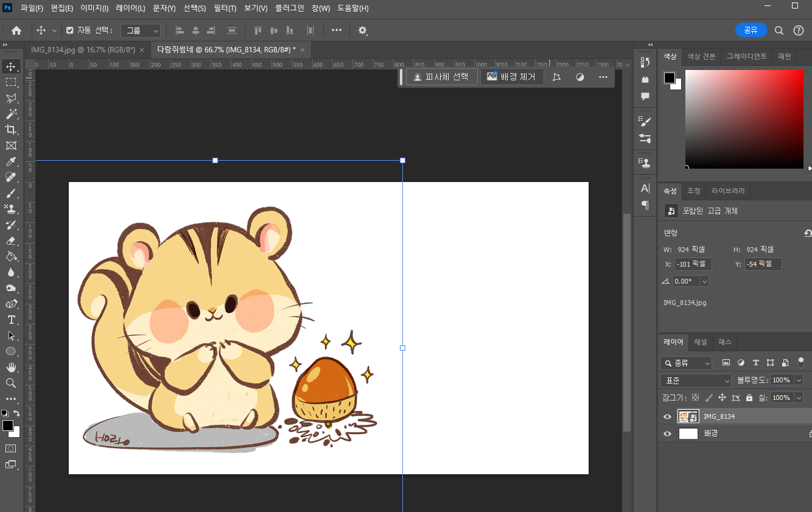Switch to the 그레이디언트 tab
812x512 pixels.
(x=747, y=56)
